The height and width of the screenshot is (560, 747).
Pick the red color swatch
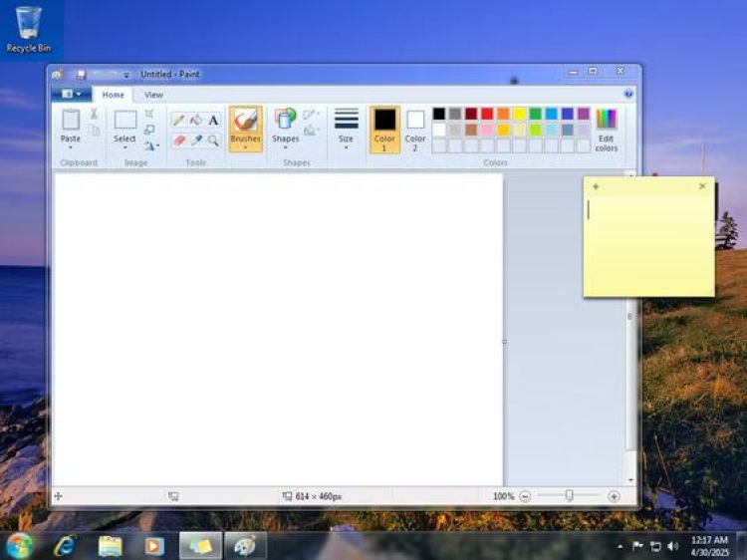click(x=487, y=114)
